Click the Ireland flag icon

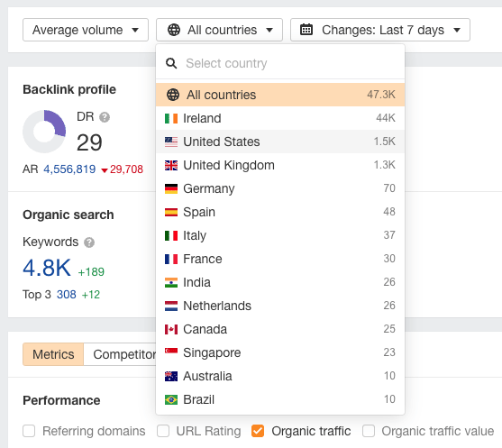(x=171, y=118)
